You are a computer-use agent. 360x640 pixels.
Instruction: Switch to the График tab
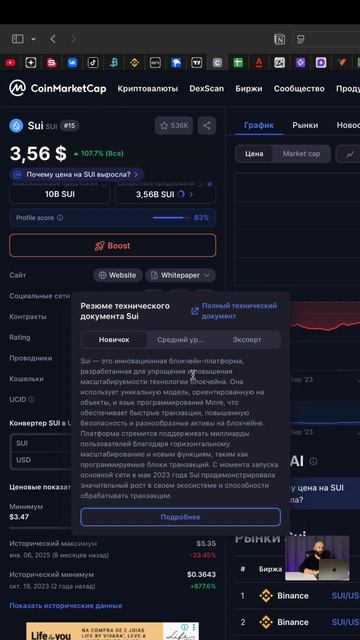coord(259,125)
